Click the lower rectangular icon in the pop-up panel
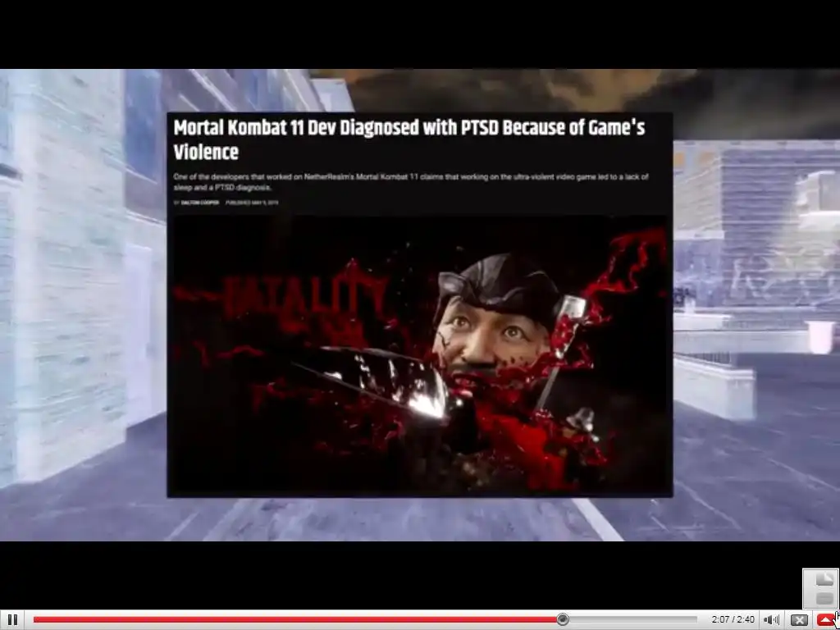Screen dimensions: 840x630 coord(824,598)
